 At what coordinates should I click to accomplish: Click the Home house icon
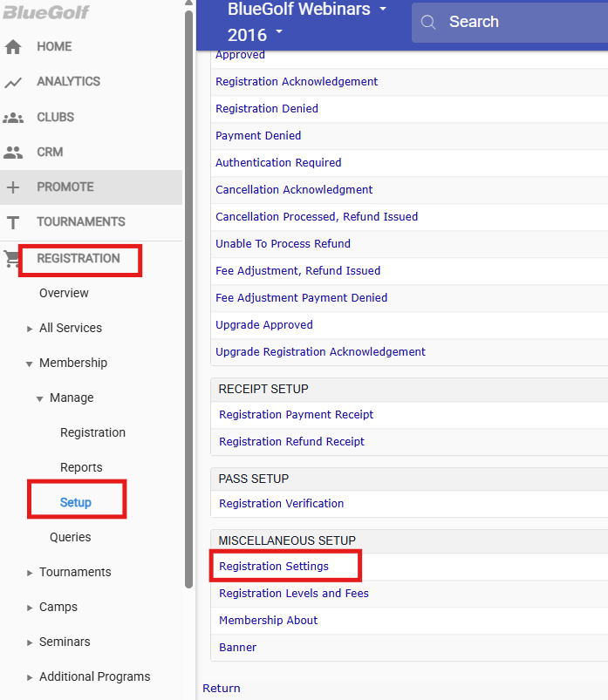13,46
